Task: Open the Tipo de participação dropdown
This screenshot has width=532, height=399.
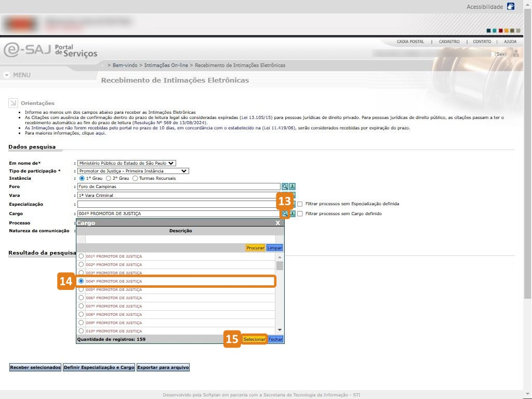Action: (133, 171)
